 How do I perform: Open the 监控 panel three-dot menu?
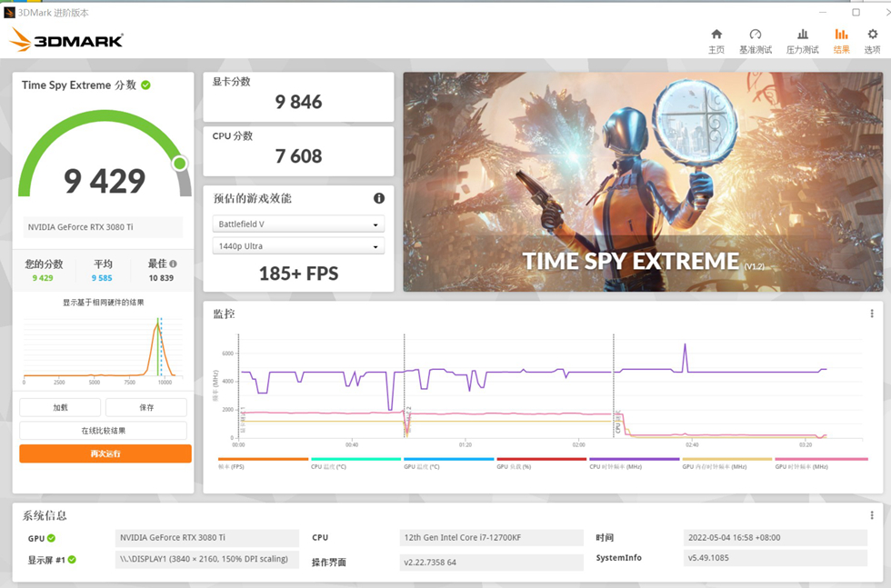coord(872,314)
